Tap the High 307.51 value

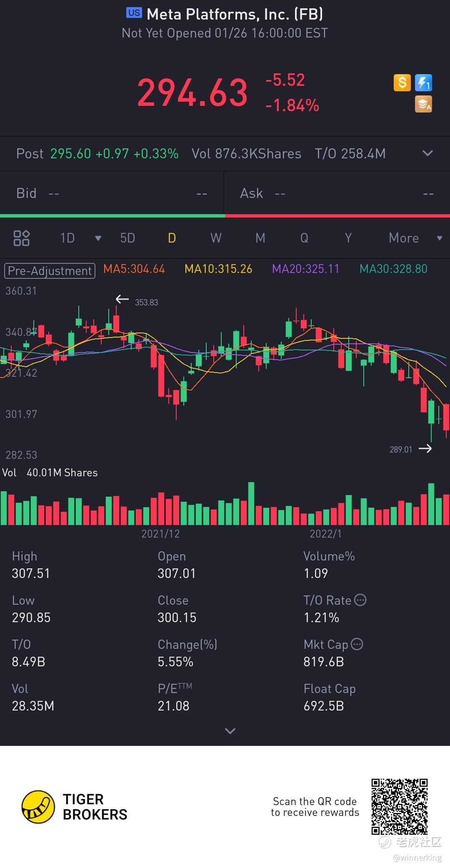(x=31, y=573)
